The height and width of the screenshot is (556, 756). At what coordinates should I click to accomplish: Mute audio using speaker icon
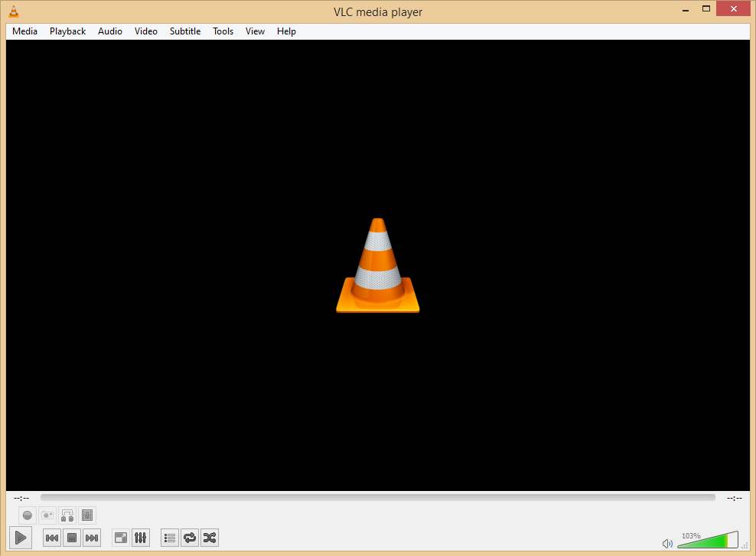(x=667, y=543)
